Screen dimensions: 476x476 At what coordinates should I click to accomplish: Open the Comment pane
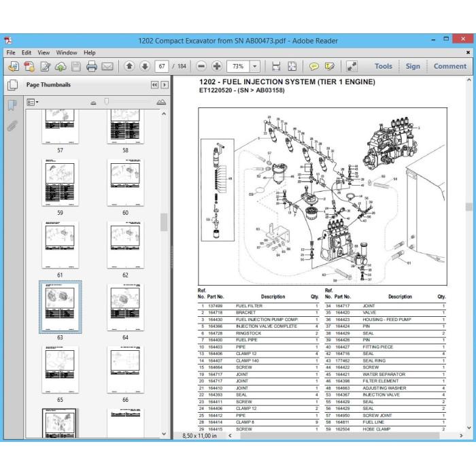tap(450, 66)
